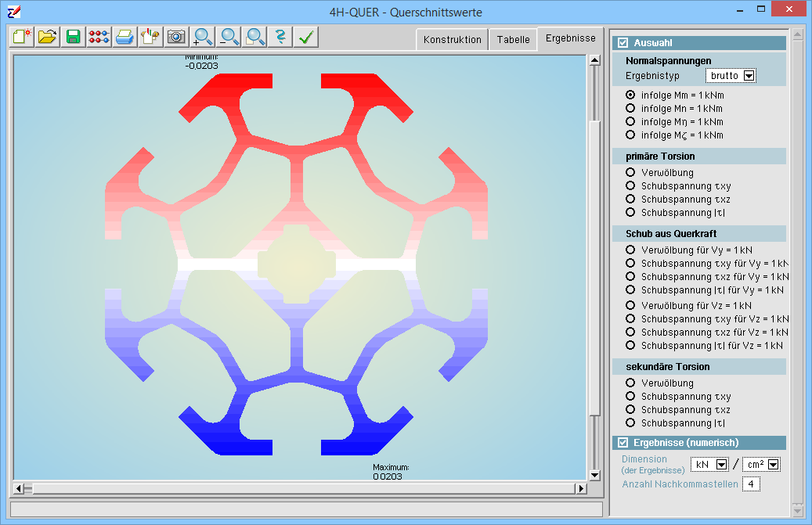Open a file with the folder icon

tap(48, 37)
